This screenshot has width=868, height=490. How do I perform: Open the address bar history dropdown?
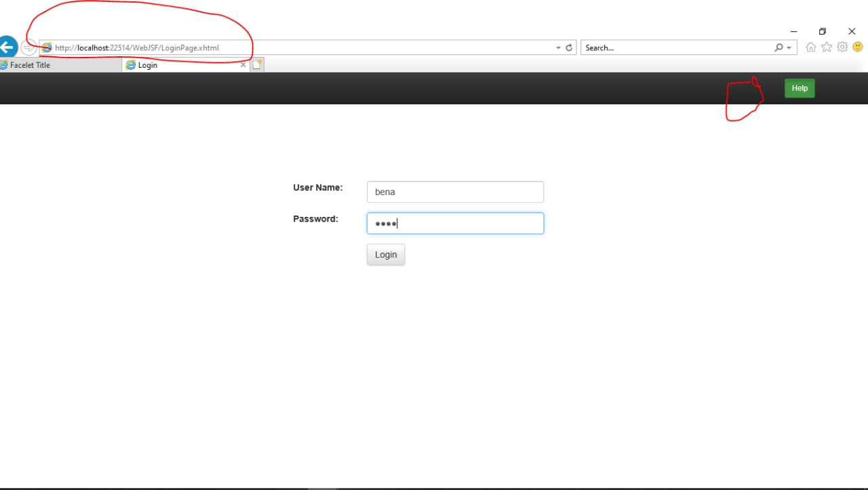[x=557, y=47]
